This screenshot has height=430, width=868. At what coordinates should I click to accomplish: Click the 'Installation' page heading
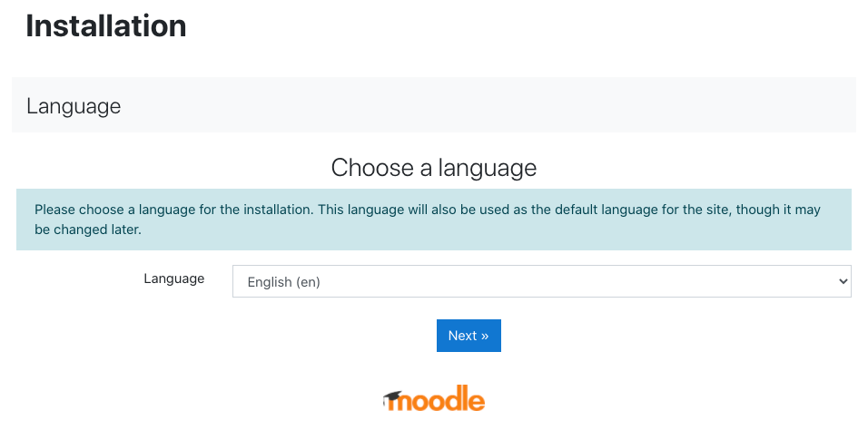(x=106, y=25)
